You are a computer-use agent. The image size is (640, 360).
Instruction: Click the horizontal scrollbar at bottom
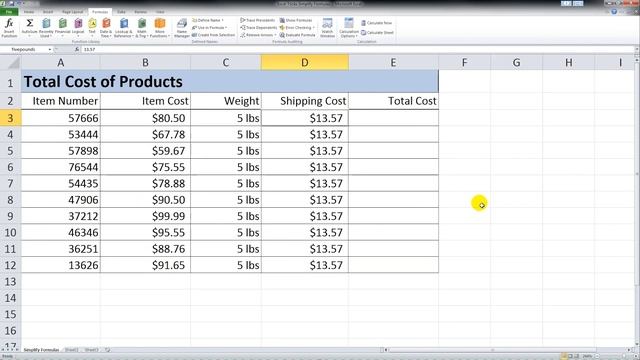[x=508, y=350]
